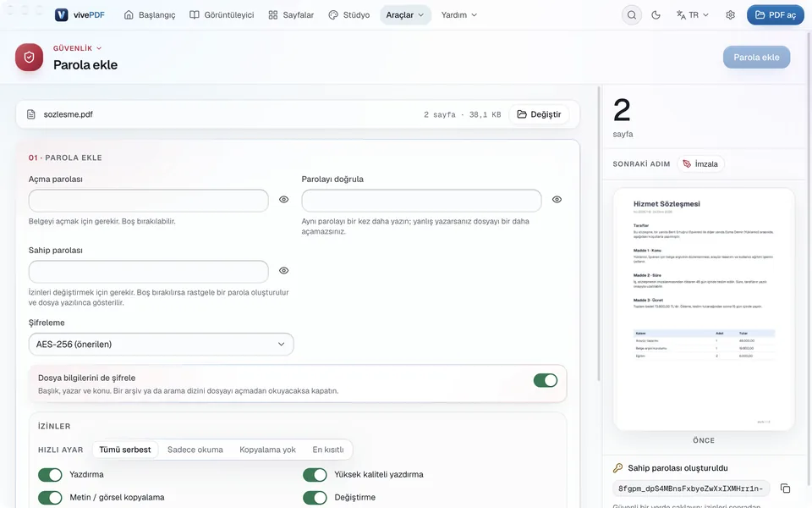This screenshot has width=812, height=508.
Task: Copy the generated owner password
Action: coord(785,489)
